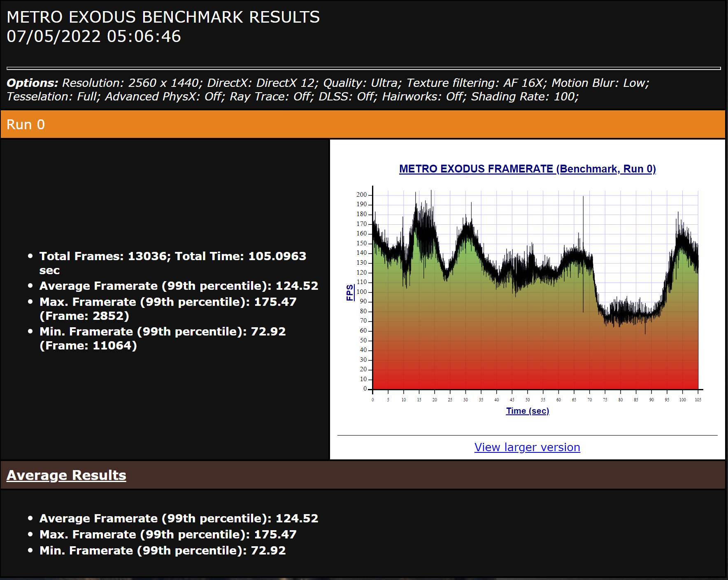Viewport: 728px width, 580px height.
Task: Select Run 0 Max. Framerate with Frame 2852
Action: [x=167, y=309]
